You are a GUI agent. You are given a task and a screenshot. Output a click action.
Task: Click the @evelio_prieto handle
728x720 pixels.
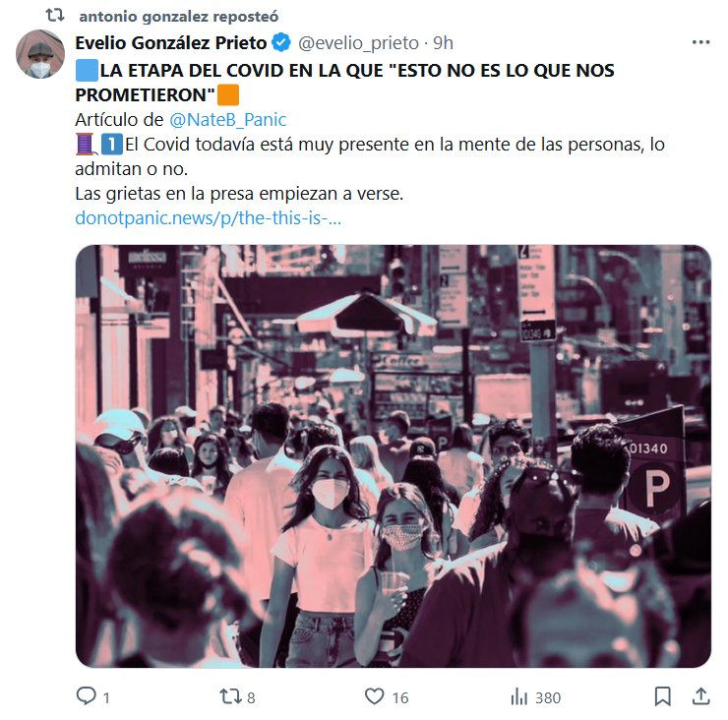click(x=358, y=42)
